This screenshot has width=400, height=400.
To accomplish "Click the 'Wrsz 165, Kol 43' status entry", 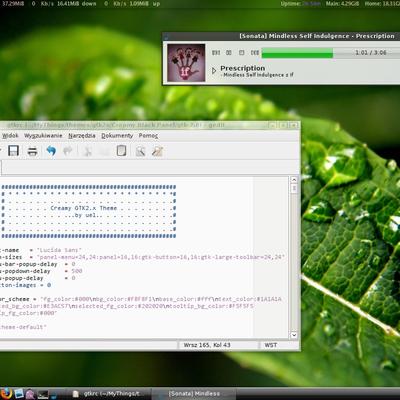I will point(207,345).
